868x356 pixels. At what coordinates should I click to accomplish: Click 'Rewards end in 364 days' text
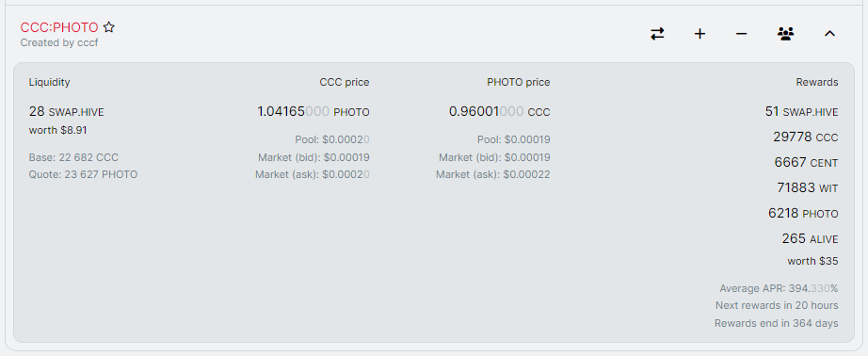pyautogui.click(x=776, y=323)
